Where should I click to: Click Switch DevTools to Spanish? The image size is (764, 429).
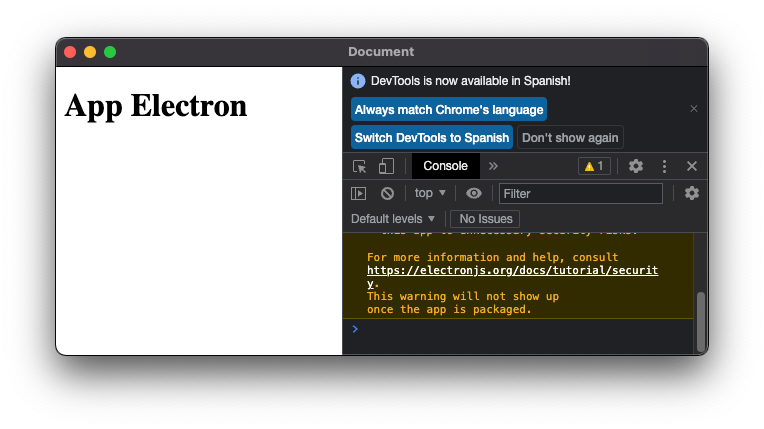click(432, 137)
